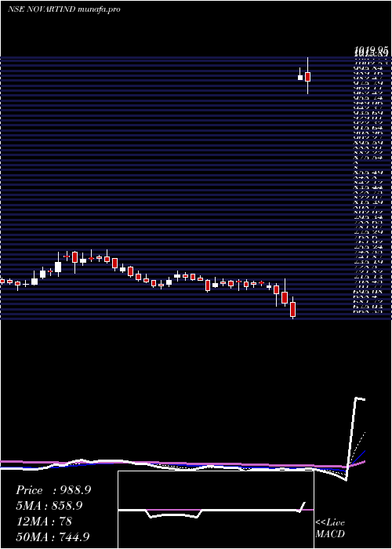Click the small white gap-up candle near the top

(x=300, y=78)
